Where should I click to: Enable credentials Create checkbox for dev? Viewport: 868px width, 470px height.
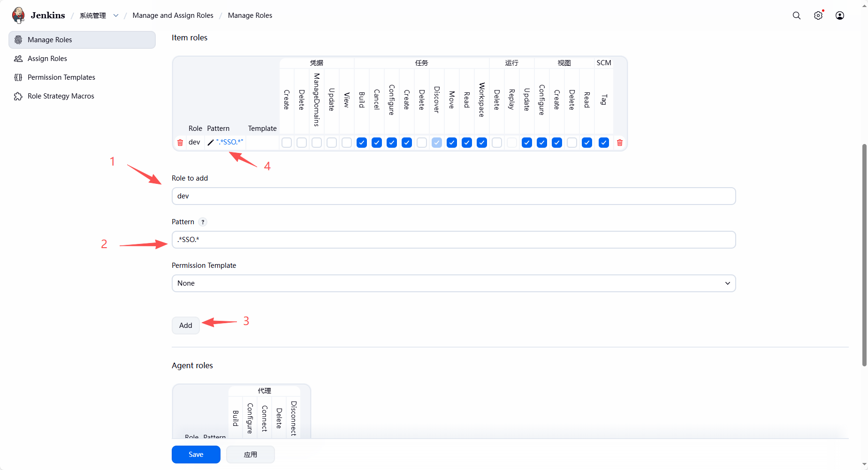287,143
